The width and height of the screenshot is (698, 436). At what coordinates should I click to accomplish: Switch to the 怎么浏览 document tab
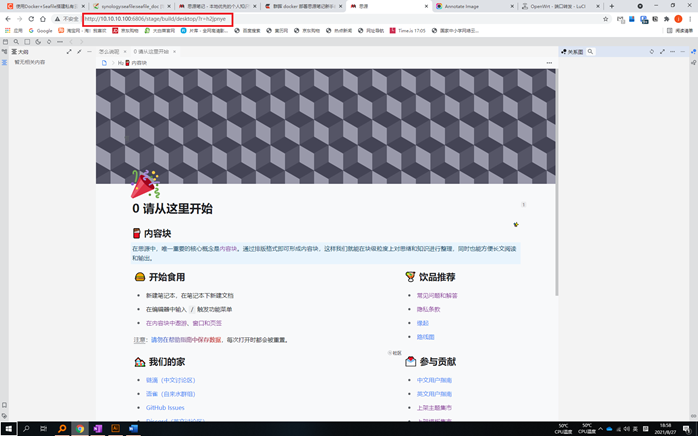[109, 52]
